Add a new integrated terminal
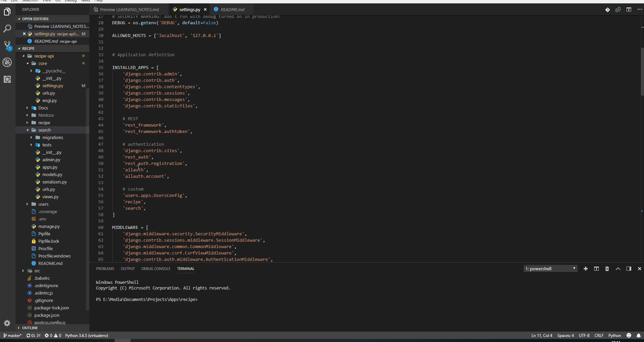This screenshot has width=644, height=342. tap(586, 269)
